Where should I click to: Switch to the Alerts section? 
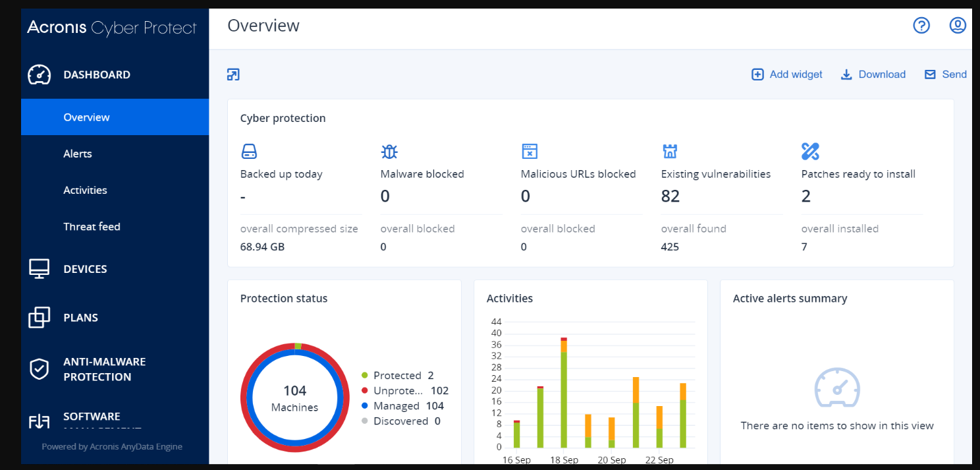tap(77, 153)
